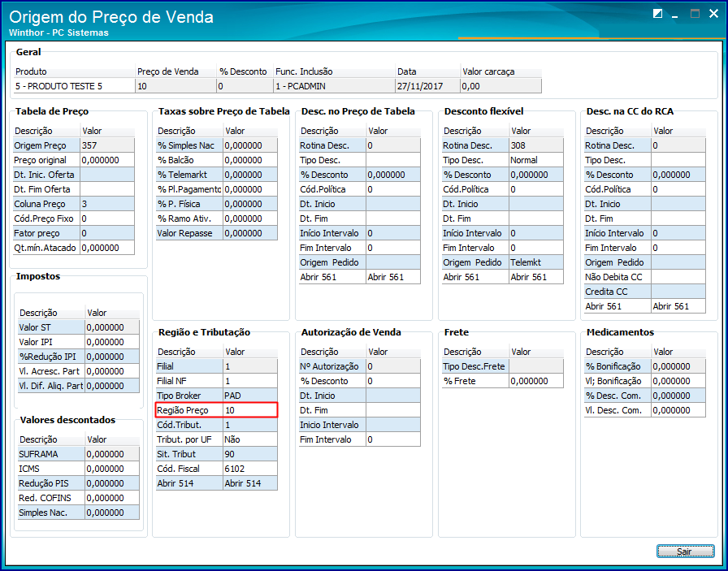Click the 'Não Debita CC' row label
The image size is (728, 571).
tap(617, 277)
